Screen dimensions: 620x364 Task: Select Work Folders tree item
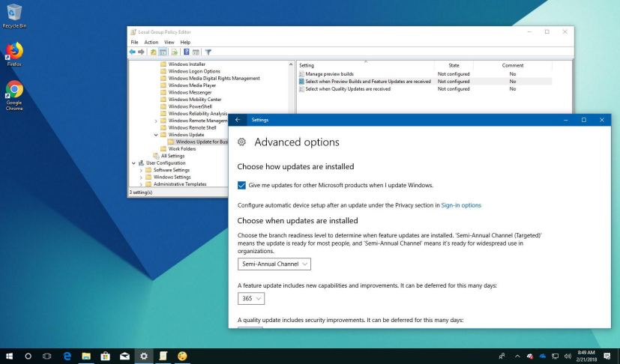[x=182, y=148]
